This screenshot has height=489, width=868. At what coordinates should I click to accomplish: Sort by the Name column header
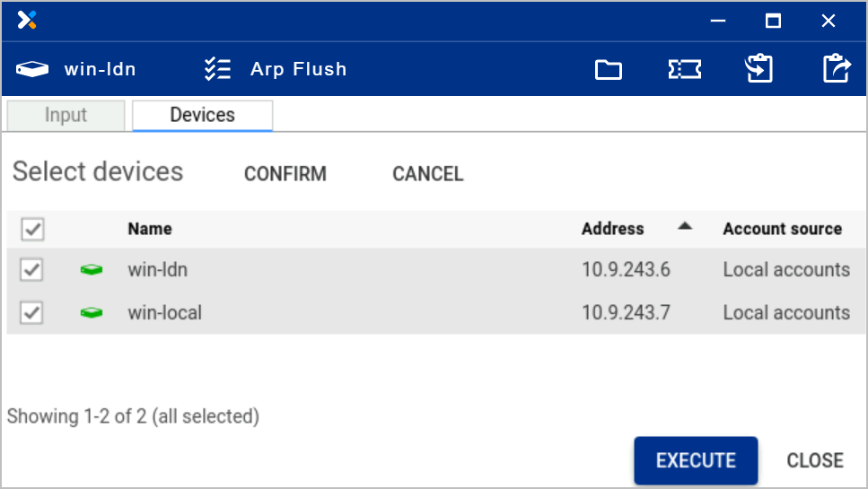tap(150, 229)
